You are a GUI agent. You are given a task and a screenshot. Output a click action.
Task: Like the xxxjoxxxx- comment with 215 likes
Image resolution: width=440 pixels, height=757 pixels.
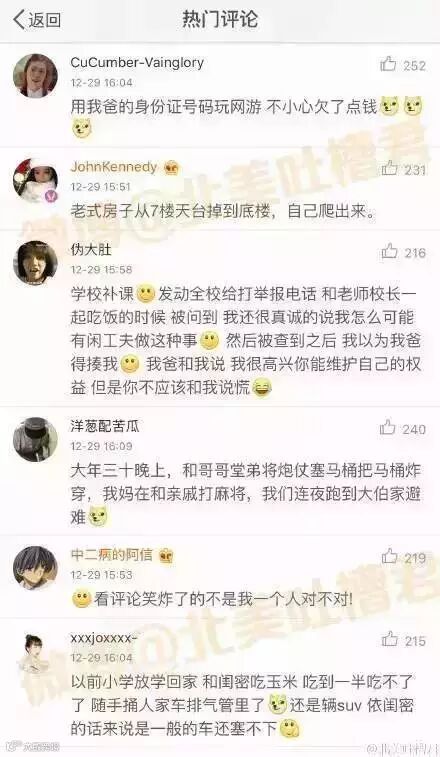pyautogui.click(x=389, y=639)
